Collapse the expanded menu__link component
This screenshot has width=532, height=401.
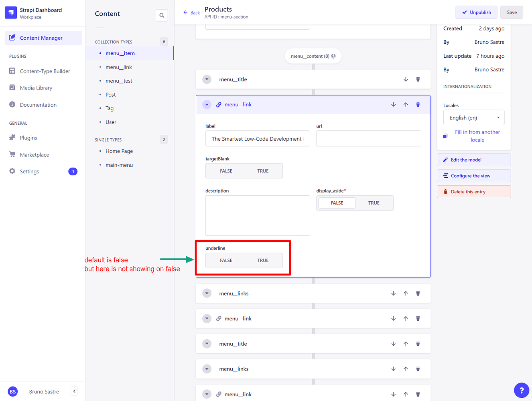pyautogui.click(x=207, y=104)
